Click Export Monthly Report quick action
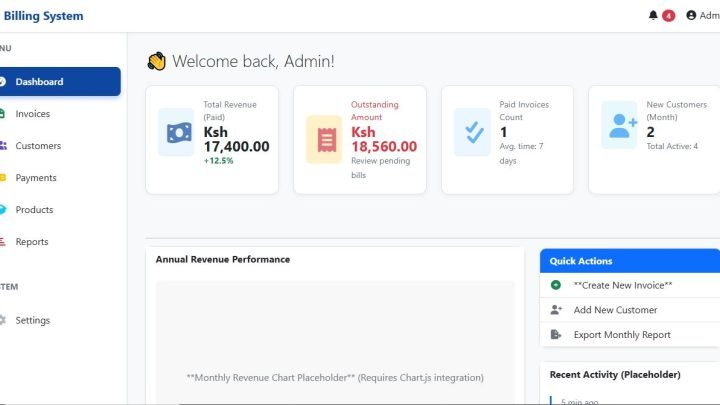The image size is (720, 405). point(621,335)
